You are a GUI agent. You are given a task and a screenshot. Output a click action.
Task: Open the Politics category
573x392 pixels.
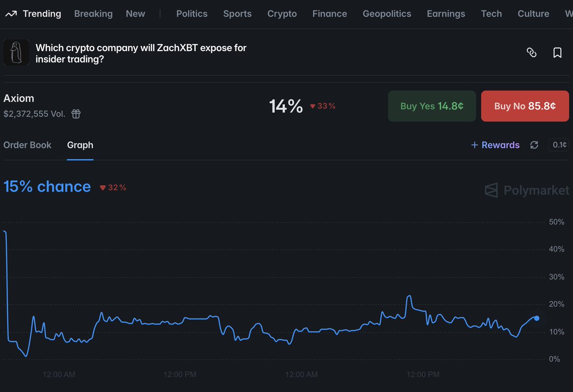click(191, 14)
